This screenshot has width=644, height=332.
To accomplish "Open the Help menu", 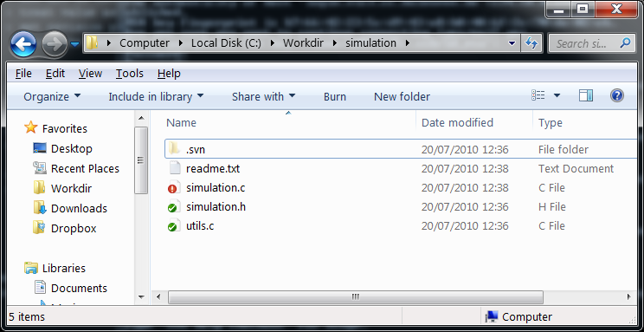I will point(169,74).
